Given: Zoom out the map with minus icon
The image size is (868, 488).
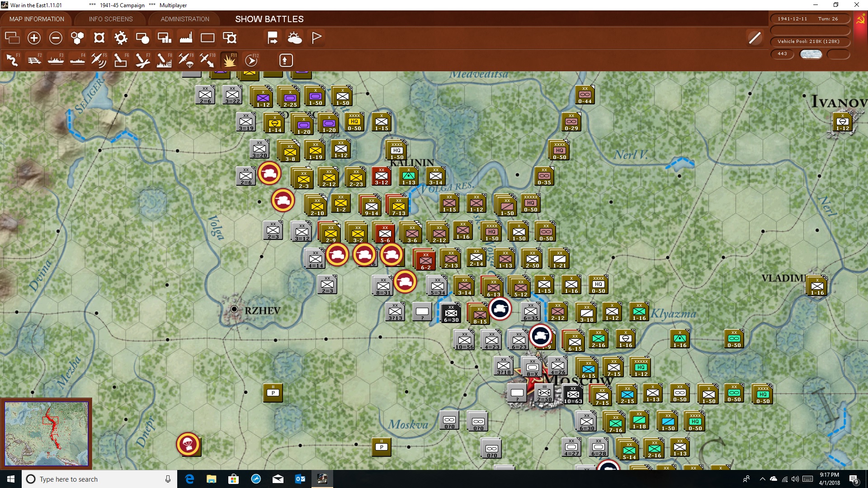Looking at the screenshot, I should pyautogui.click(x=56, y=38).
